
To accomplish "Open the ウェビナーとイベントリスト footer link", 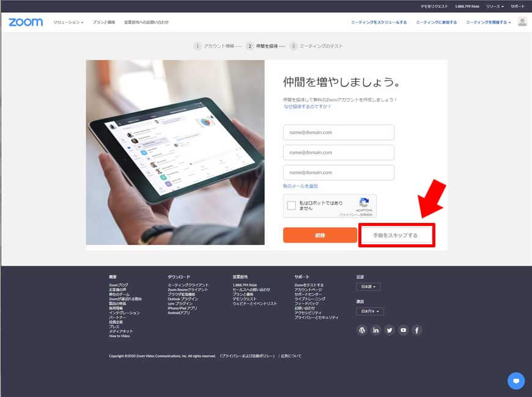I will [x=255, y=304].
